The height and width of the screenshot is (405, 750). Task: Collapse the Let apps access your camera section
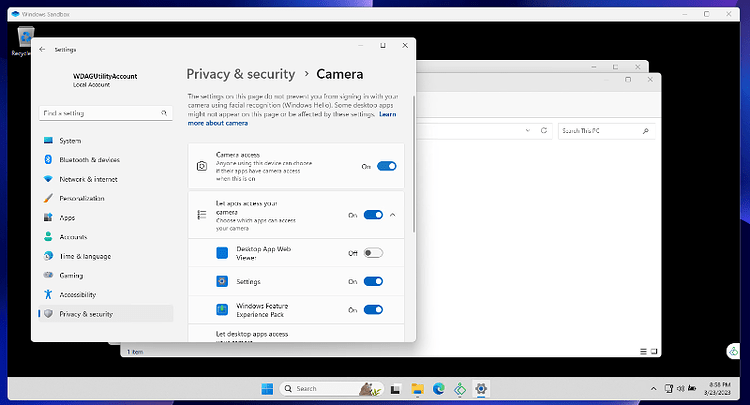click(x=393, y=215)
